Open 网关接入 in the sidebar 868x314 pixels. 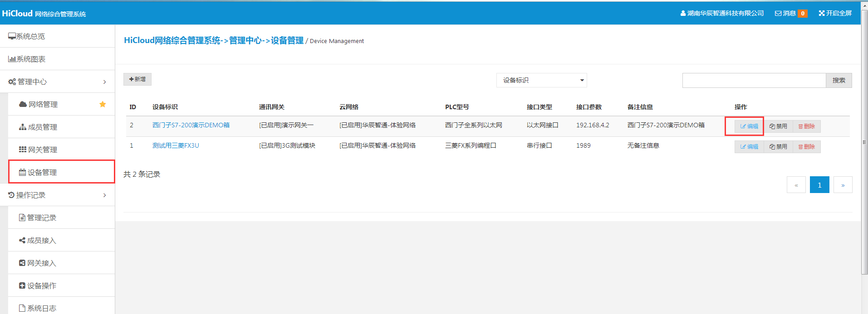(x=41, y=263)
